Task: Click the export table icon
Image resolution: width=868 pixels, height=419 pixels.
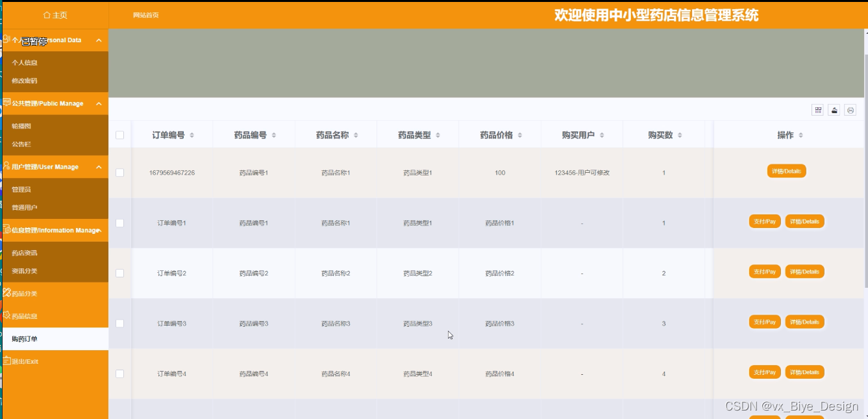Action: 834,110
